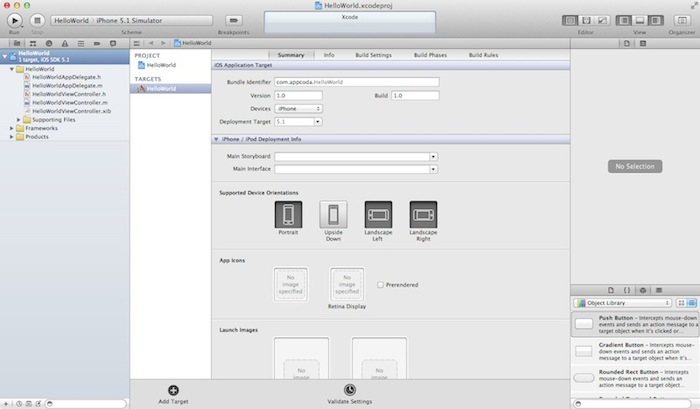Check the Prerendered checkbox

381,285
